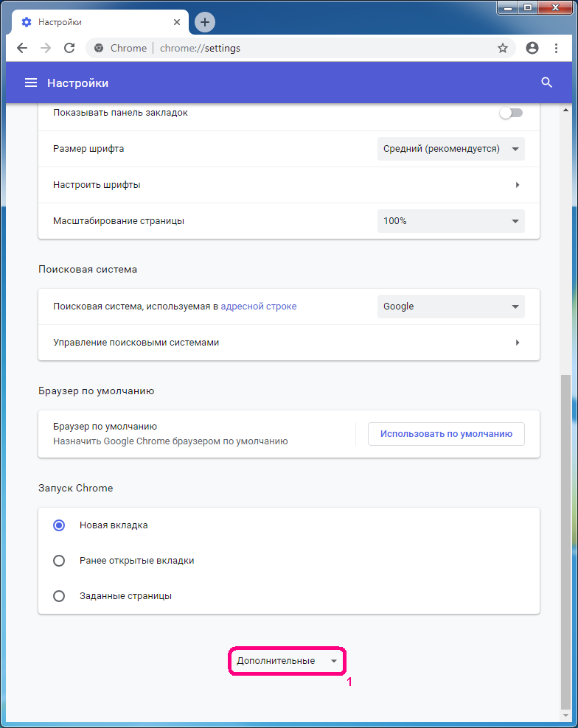Reload the page with refresh icon

pyautogui.click(x=69, y=48)
